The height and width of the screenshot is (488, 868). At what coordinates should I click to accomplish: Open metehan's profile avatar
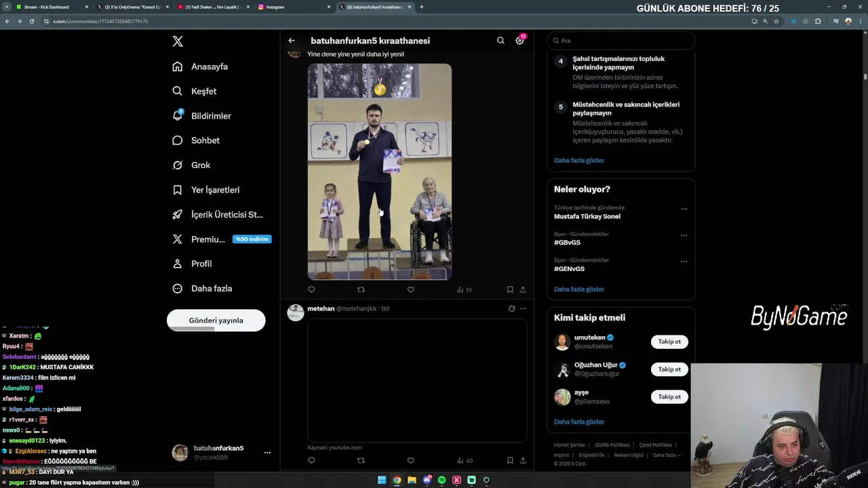tap(296, 312)
